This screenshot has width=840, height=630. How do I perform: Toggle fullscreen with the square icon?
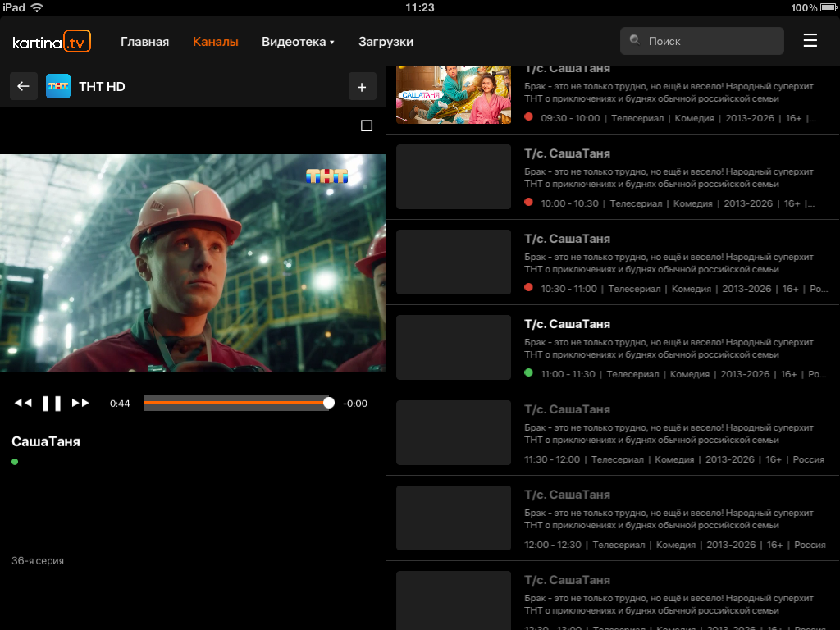click(x=367, y=126)
